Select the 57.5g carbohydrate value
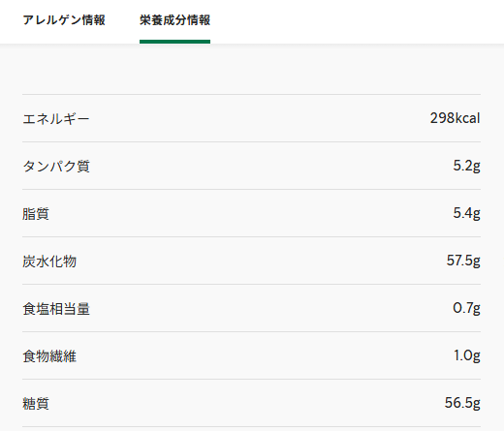The width and height of the screenshot is (504, 431). 463,261
